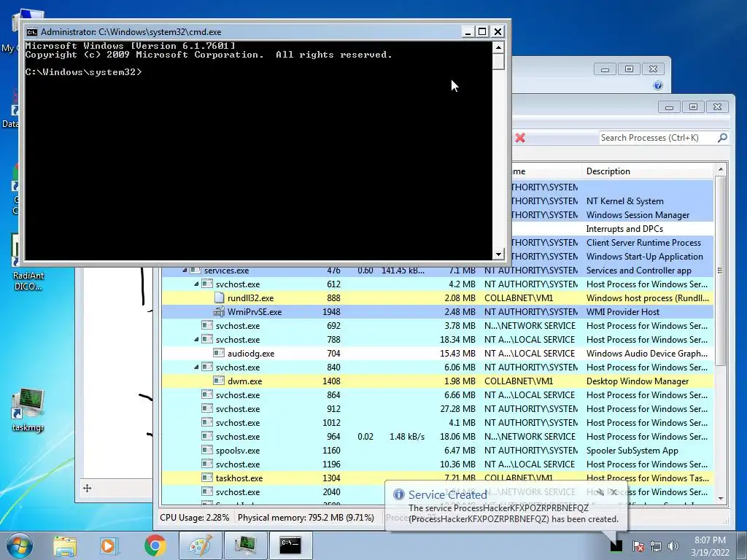Select the spoolsv.exe process row
This screenshot has height=560, width=747.
(438, 451)
